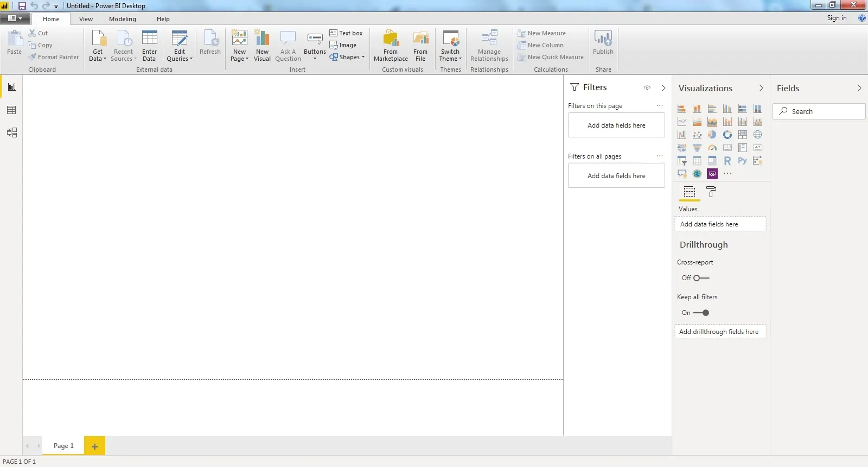The width and height of the screenshot is (868, 467).
Task: Open more visuals ellipsis menu
Action: coord(727,174)
